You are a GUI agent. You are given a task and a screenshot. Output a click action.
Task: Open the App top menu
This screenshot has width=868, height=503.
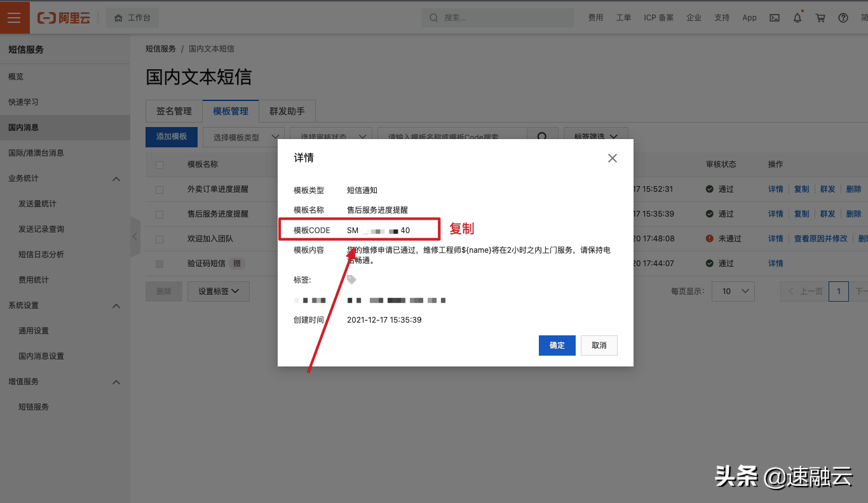749,18
